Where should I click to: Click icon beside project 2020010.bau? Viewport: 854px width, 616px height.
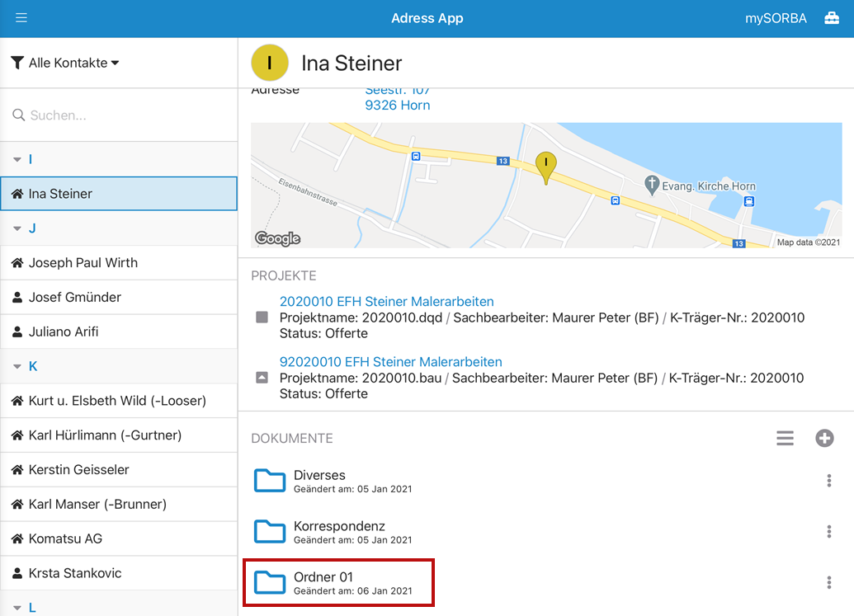(x=262, y=378)
